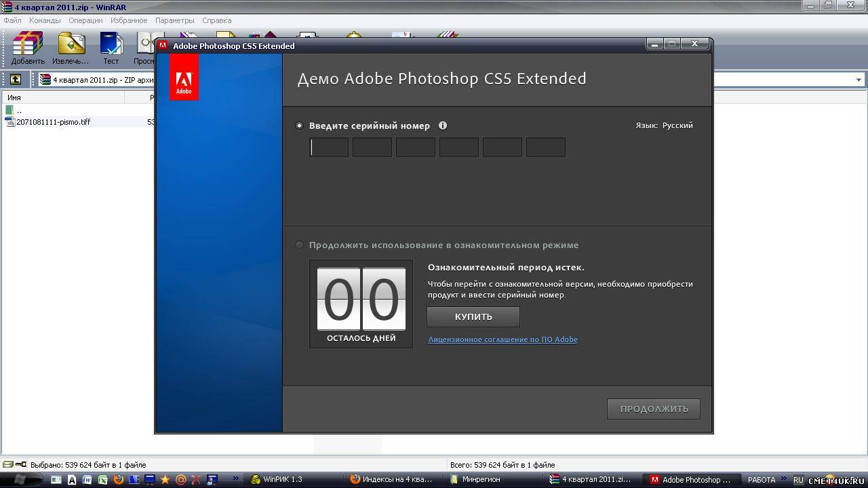Close the Adobe Photoshop CS5 Extended dialog
Image resolution: width=868 pixels, height=488 pixels.
[695, 44]
